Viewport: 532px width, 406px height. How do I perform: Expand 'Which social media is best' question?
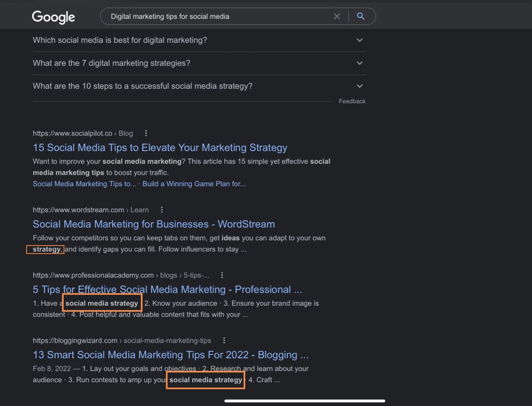(x=199, y=40)
